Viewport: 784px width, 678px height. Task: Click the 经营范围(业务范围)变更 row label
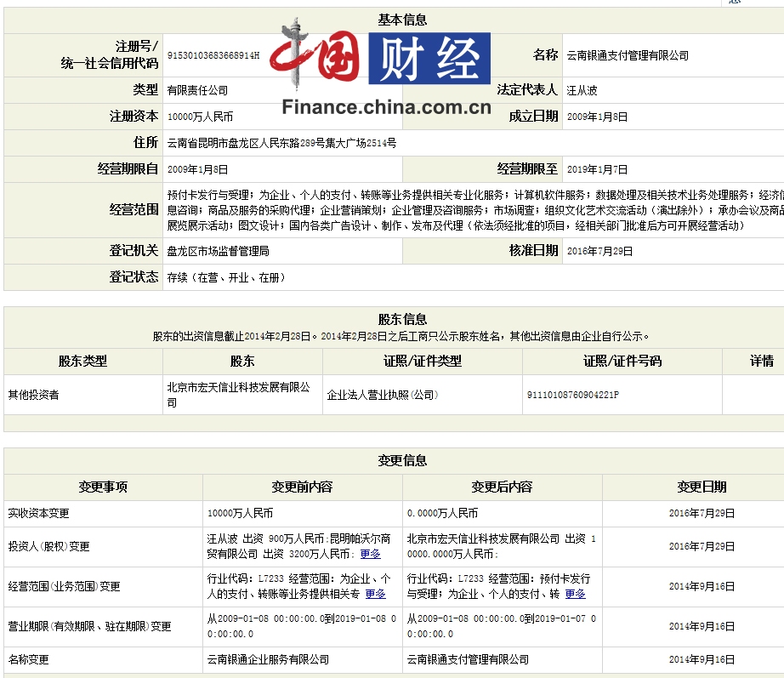64,586
